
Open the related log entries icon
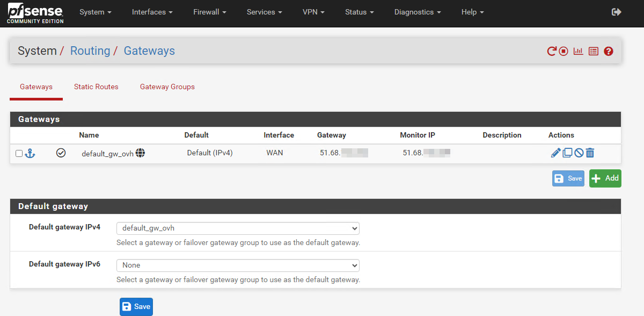point(593,52)
